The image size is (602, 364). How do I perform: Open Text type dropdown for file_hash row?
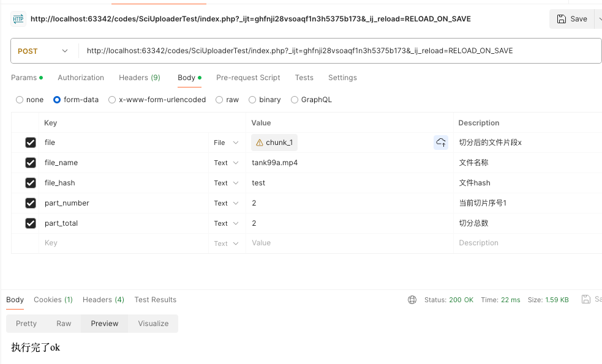pos(226,183)
